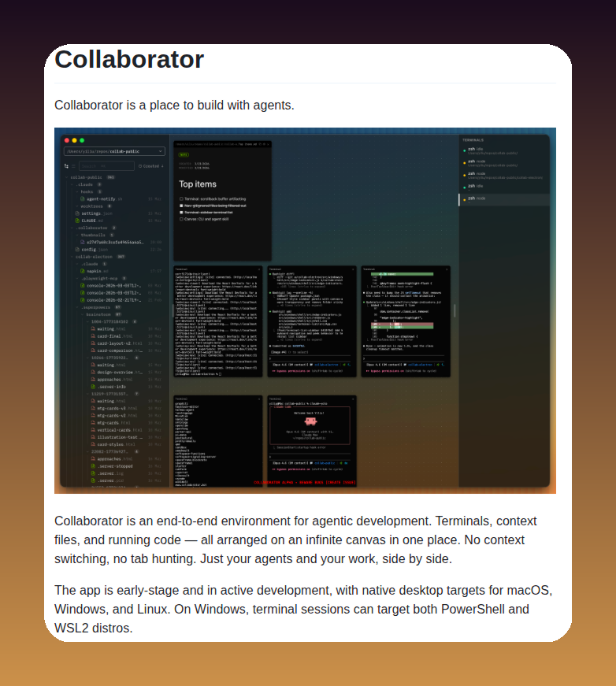Select the zsh node terminal under collab-electron path
Screen dimensions: 616x686
coord(504,175)
